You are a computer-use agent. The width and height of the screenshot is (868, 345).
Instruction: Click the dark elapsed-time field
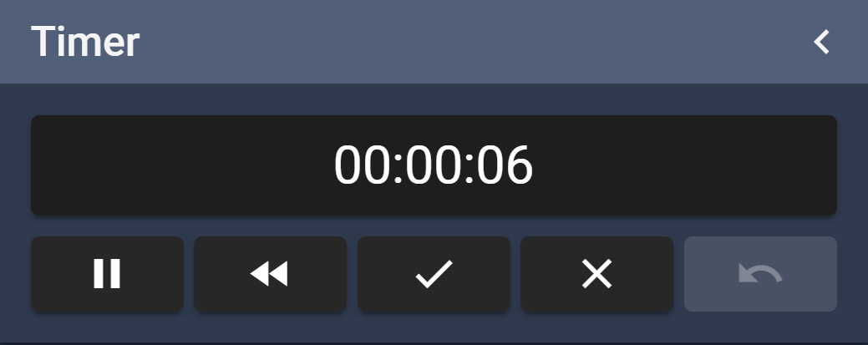(434, 165)
